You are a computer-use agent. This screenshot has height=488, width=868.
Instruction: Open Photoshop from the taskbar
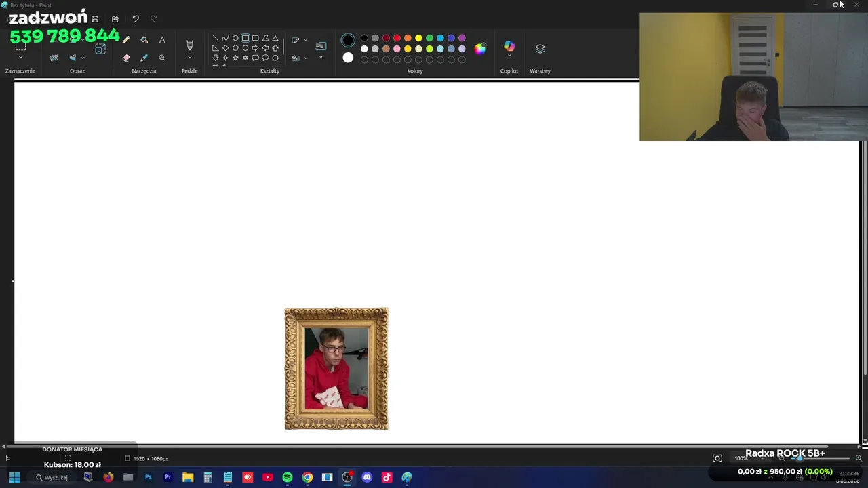click(x=148, y=477)
